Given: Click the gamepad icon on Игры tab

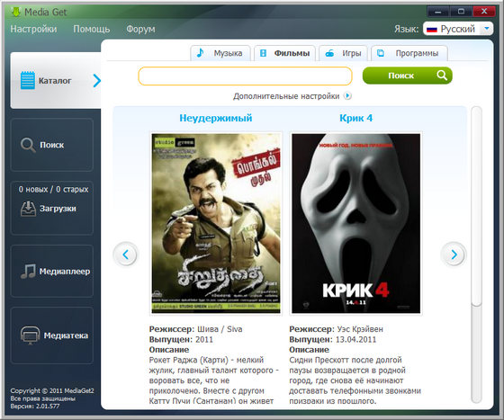Looking at the screenshot, I should click(x=329, y=53).
